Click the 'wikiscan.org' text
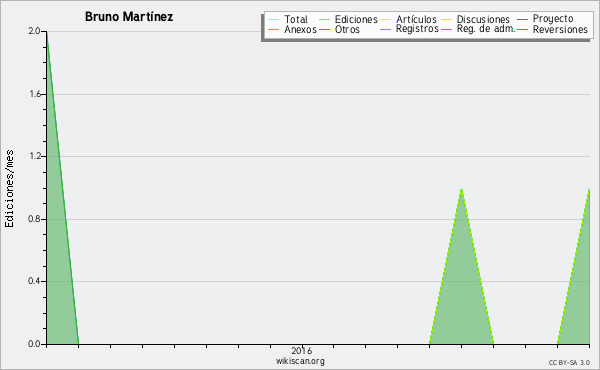Screen dimensions: 600x370 coord(300,361)
